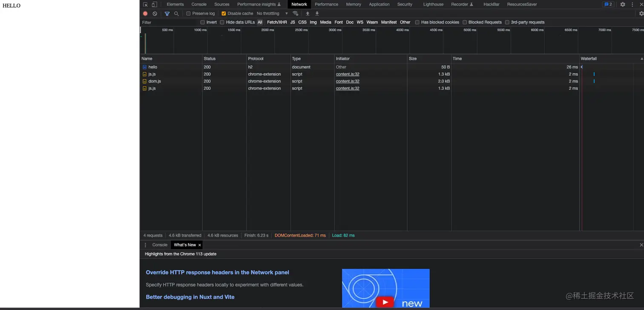Open the Performance tab
644x310 pixels.
click(326, 4)
